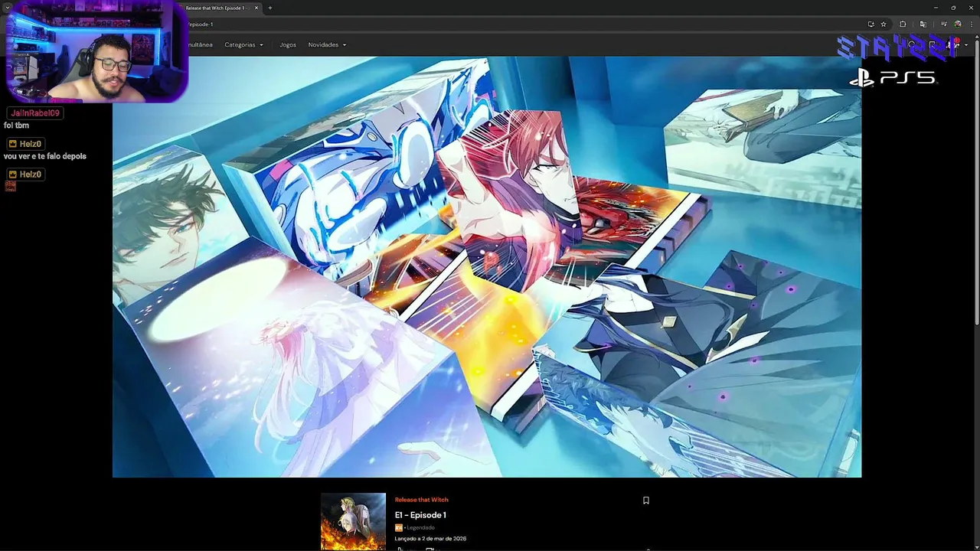Open the browser profile avatar
The height and width of the screenshot is (551, 980).
coord(957,24)
